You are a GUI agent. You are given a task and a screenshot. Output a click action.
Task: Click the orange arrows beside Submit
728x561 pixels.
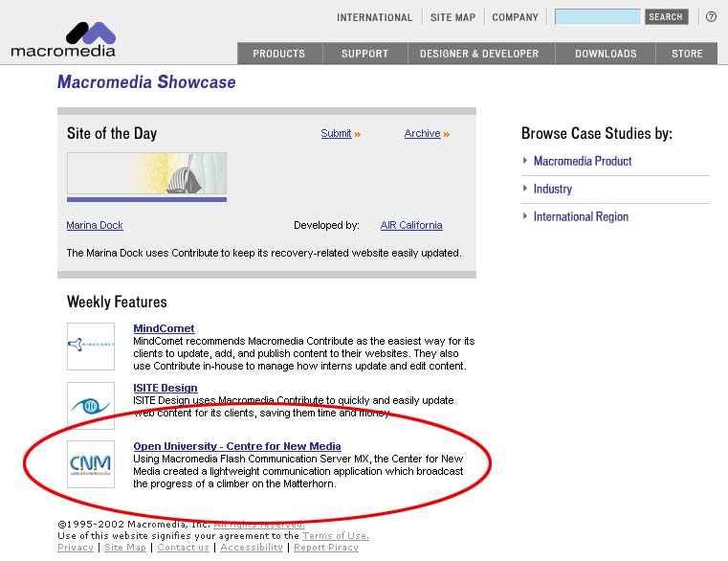(358, 134)
